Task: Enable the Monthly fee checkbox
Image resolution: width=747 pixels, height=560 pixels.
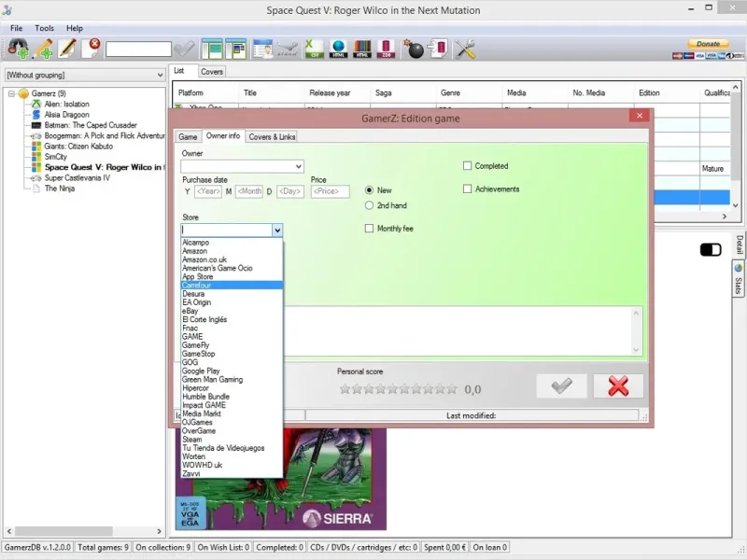Action: point(369,229)
